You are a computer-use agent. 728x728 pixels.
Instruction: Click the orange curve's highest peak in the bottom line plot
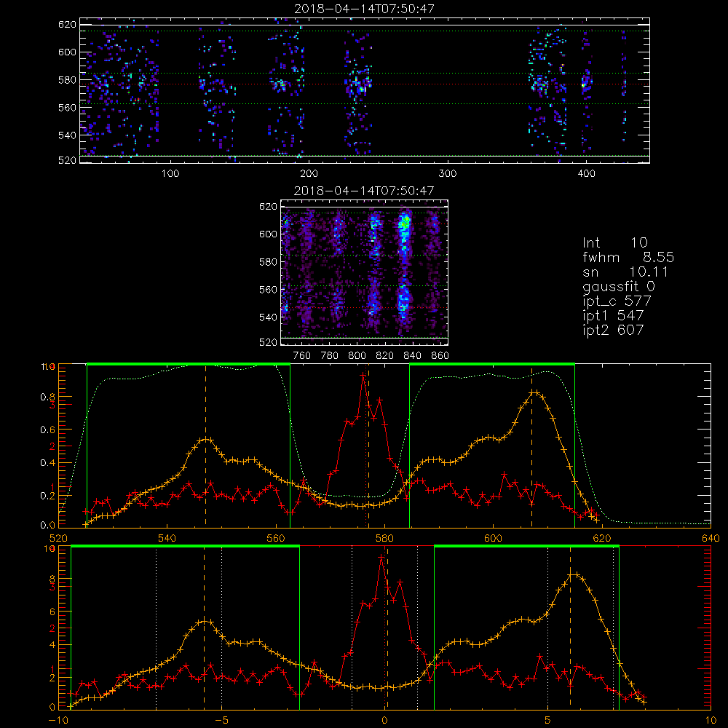574,574
